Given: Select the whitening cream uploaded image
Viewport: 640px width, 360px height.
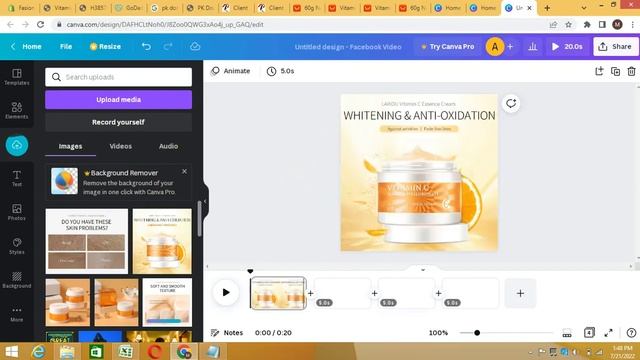Looking at the screenshot, I should [x=162, y=241].
